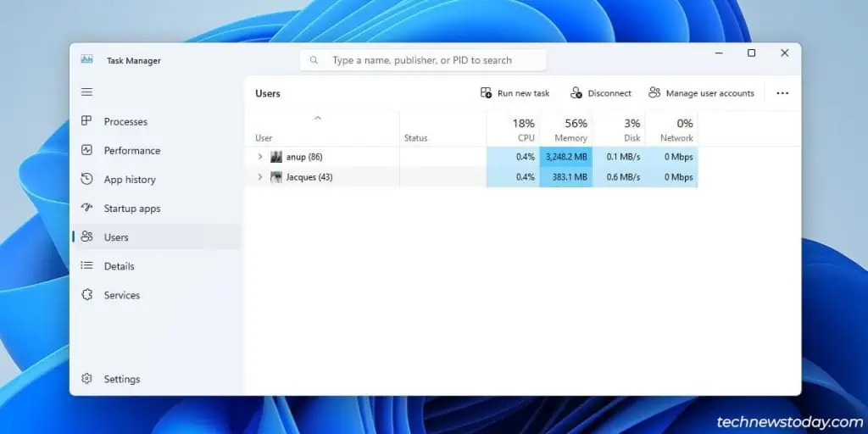Screen dimensions: 868x434
Task: Click the 0.6 MB/s disk cell
Action: (619, 177)
